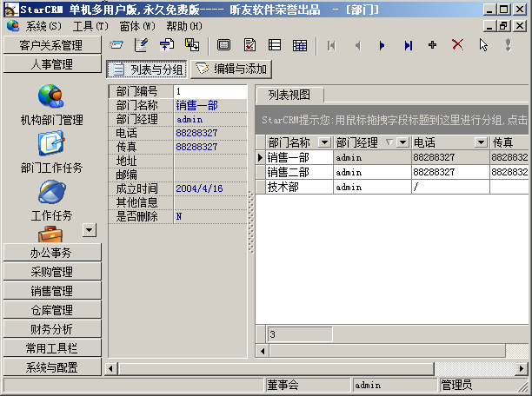532x396 pixels.
Task: Click the globe icon beside 系统 menu
Action: [x=13, y=26]
